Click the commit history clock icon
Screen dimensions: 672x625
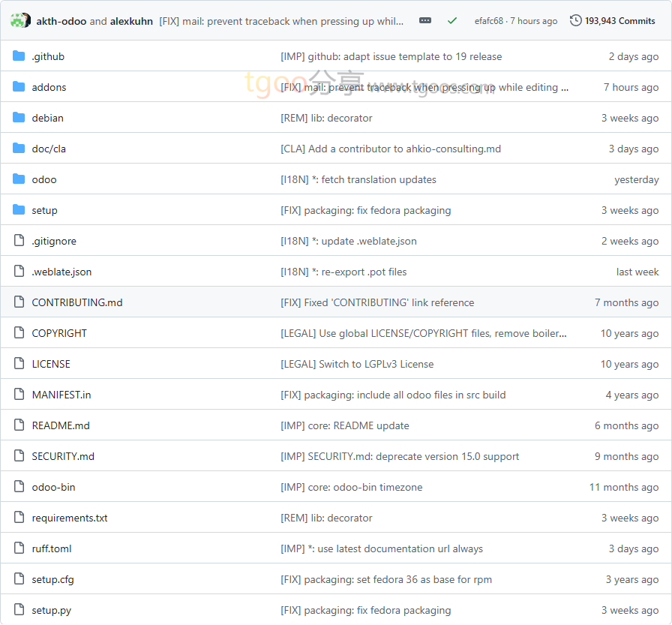click(575, 21)
